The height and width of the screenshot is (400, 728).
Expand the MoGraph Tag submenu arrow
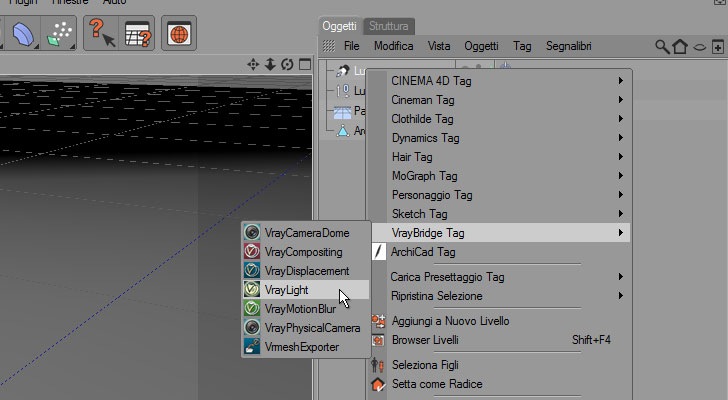coord(620,176)
